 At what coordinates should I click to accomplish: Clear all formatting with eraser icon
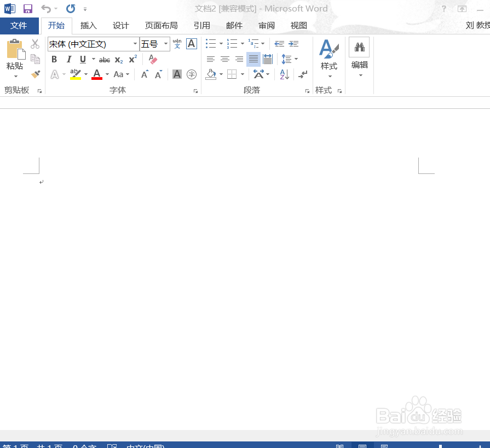coord(153,59)
